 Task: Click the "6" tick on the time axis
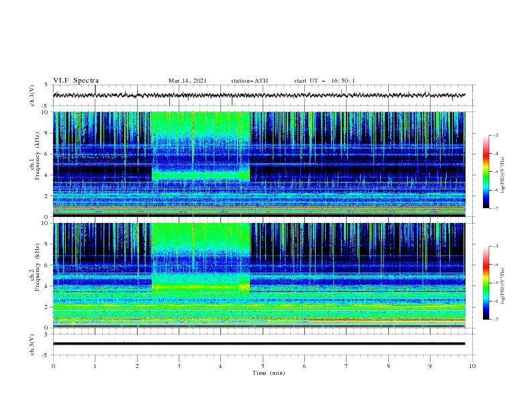click(304, 366)
